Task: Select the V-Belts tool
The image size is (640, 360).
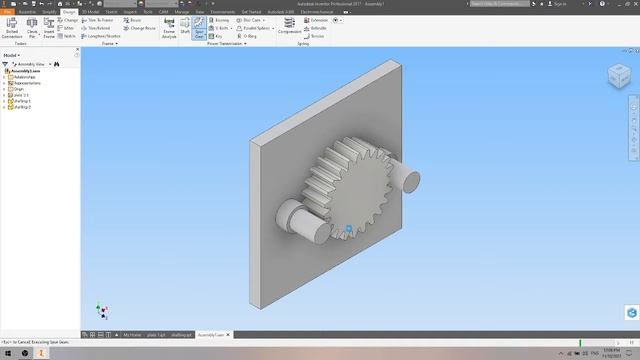Action: point(218,28)
